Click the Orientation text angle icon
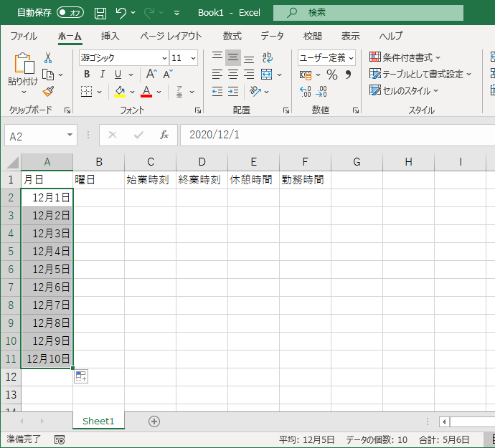495x448 pixels. click(x=255, y=92)
